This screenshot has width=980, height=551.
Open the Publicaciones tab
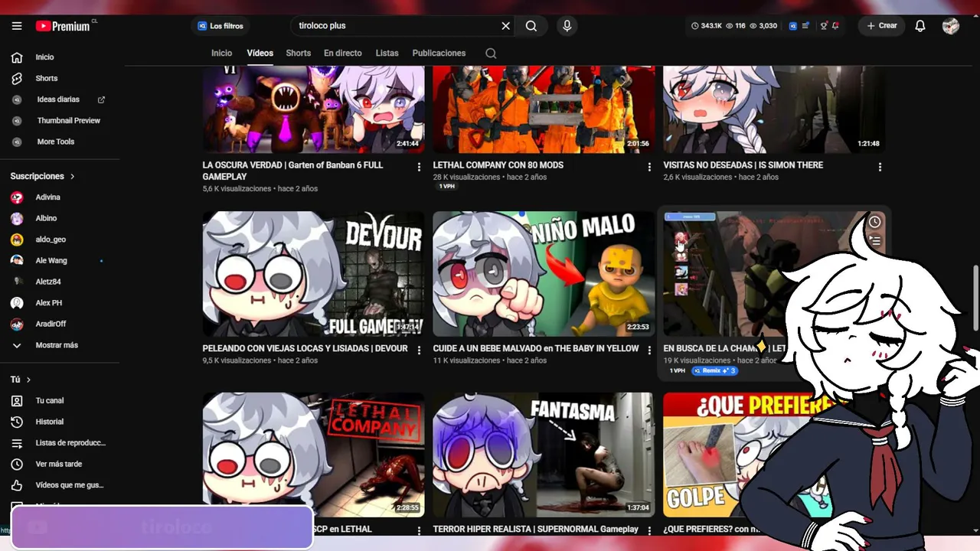[439, 54]
